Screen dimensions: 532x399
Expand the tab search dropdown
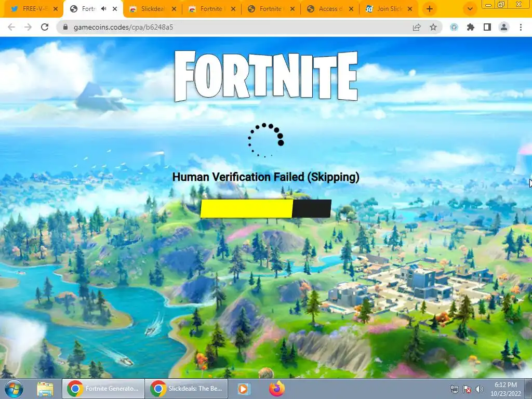[470, 9]
